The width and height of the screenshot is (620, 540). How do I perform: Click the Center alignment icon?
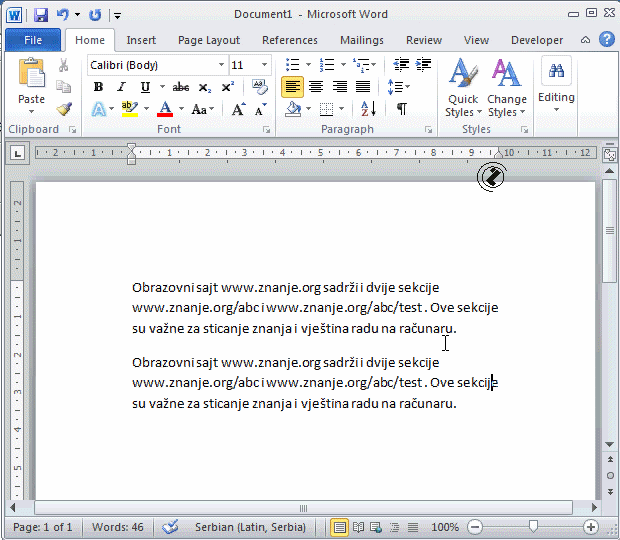click(316, 87)
